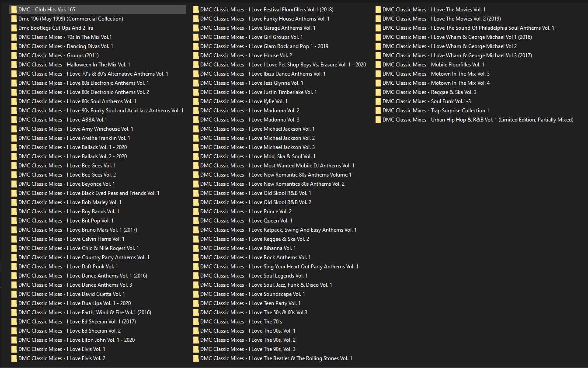588x368 pixels.
Task: Click folder name I Love Prince Vol. 2
Action: (x=246, y=212)
